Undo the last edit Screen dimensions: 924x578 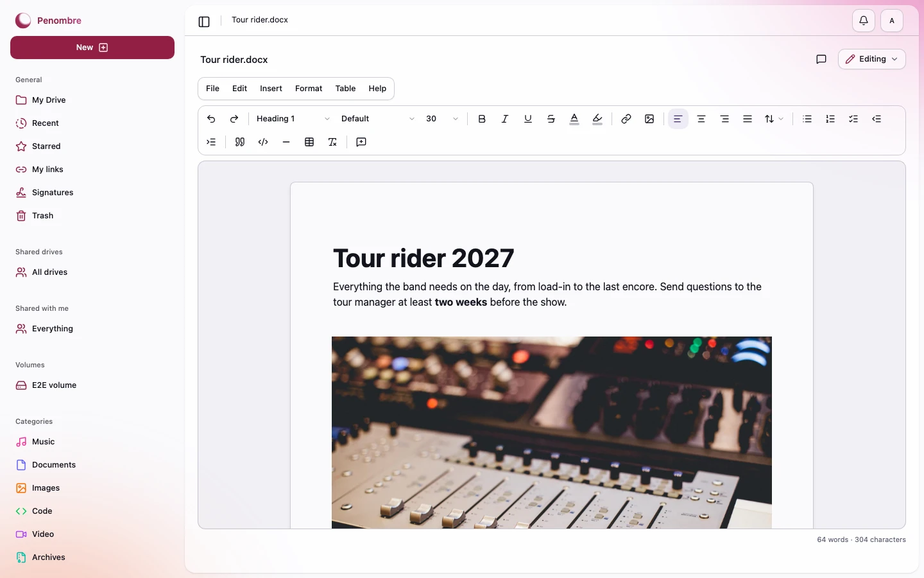click(211, 119)
